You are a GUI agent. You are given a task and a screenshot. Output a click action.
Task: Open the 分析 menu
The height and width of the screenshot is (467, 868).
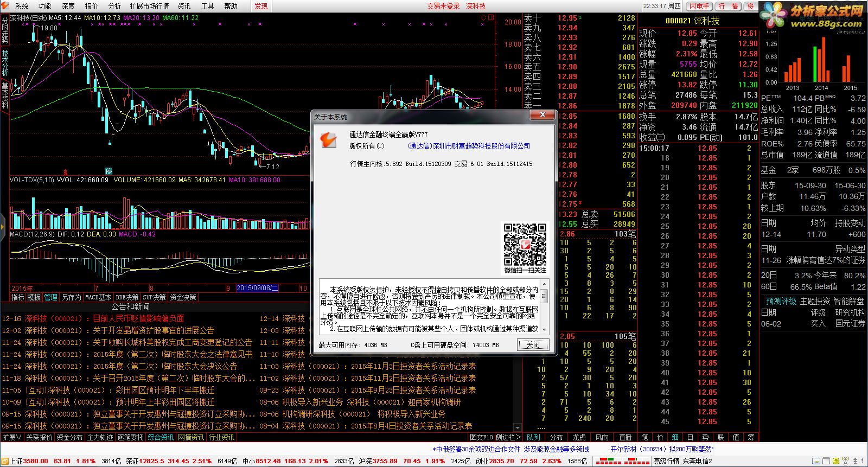click(115, 6)
